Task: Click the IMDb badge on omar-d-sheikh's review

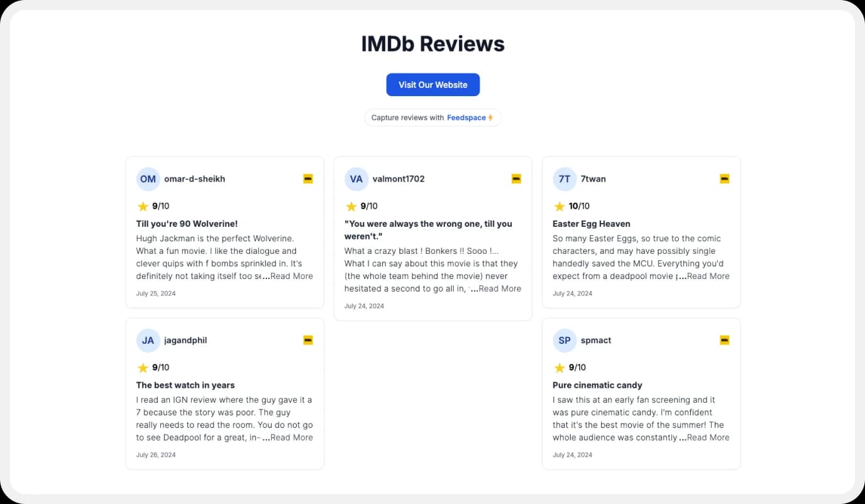Action: [x=307, y=178]
